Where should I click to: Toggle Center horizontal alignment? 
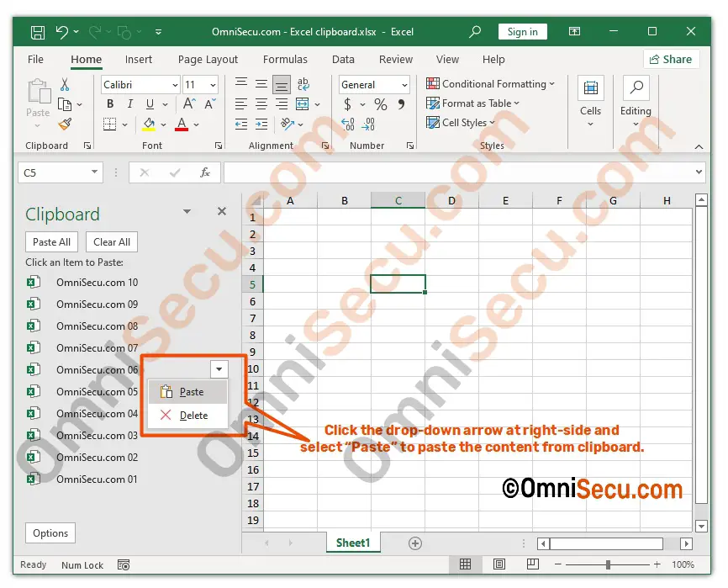click(261, 104)
